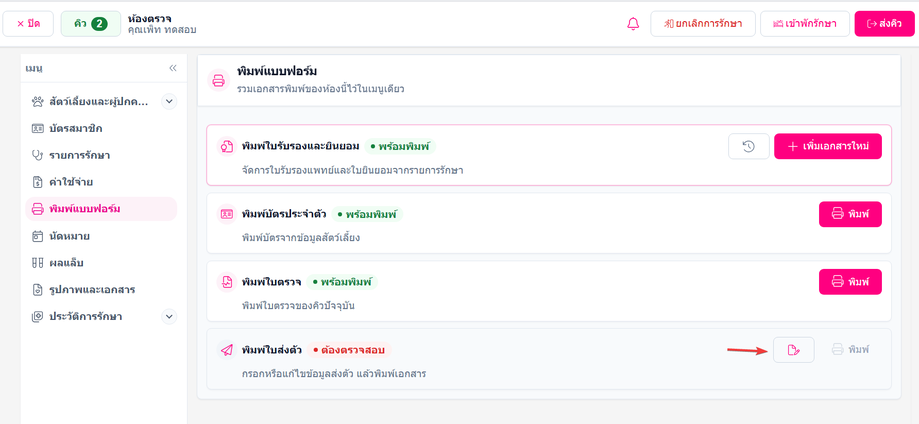
Task: Click เพิ่มเอกสารใหม่ button
Action: click(828, 147)
